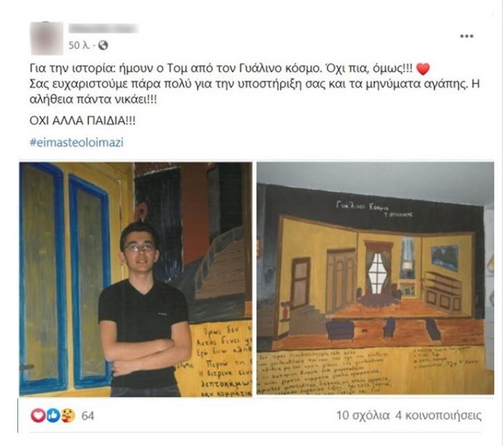Click the painted stage room in right photo
Image resolution: width=504 pixels, height=446 pixels.
point(376,281)
